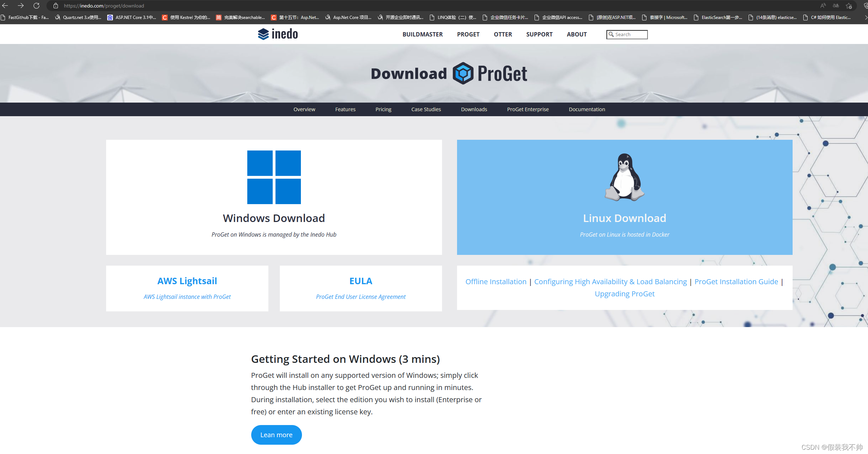868x454 pixels.
Task: Open the LINQ bookmark
Action: tap(453, 17)
